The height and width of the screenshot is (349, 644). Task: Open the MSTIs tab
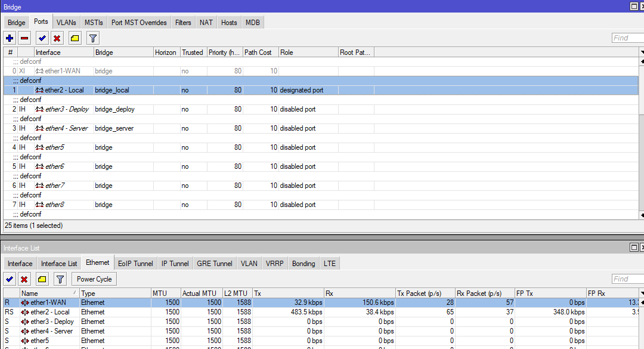[x=94, y=23]
